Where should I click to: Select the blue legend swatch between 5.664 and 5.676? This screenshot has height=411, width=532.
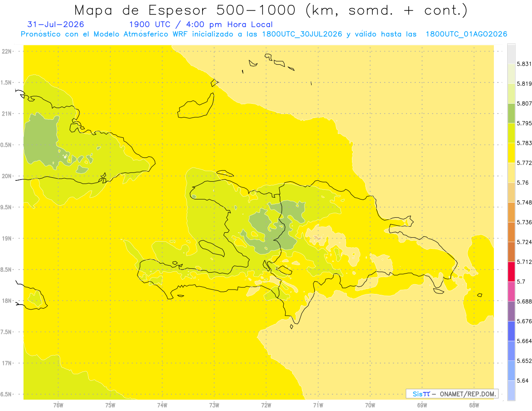click(x=511, y=331)
